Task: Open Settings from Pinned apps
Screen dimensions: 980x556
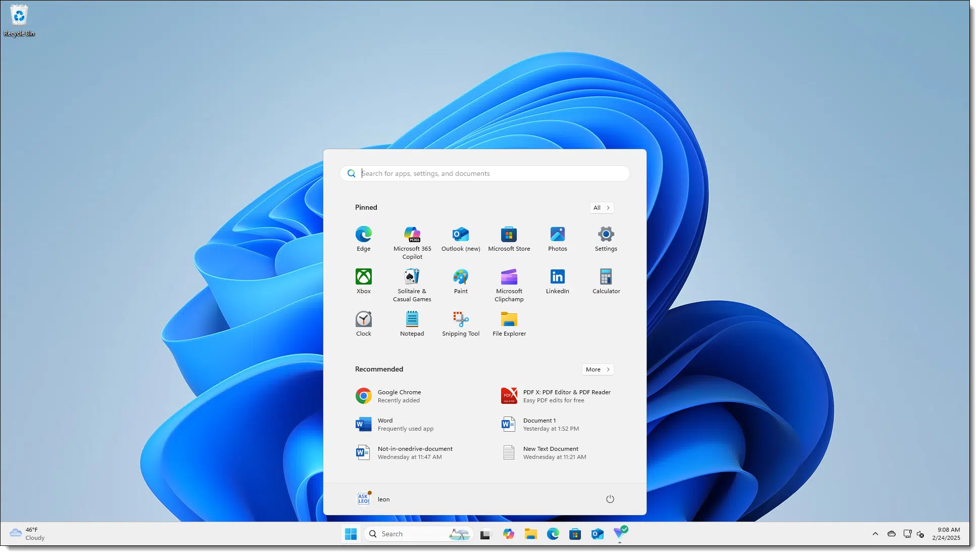Action: pyautogui.click(x=606, y=239)
